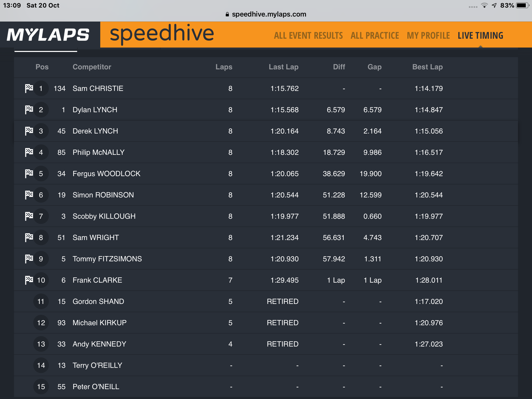
Task: Switch to LIVE TIMING
Action: point(481,36)
